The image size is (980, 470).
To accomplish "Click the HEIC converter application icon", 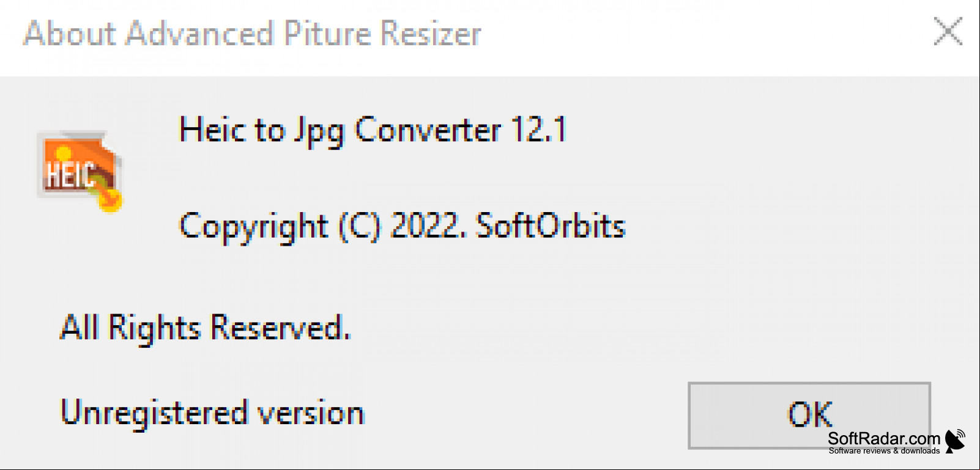I will (x=80, y=171).
